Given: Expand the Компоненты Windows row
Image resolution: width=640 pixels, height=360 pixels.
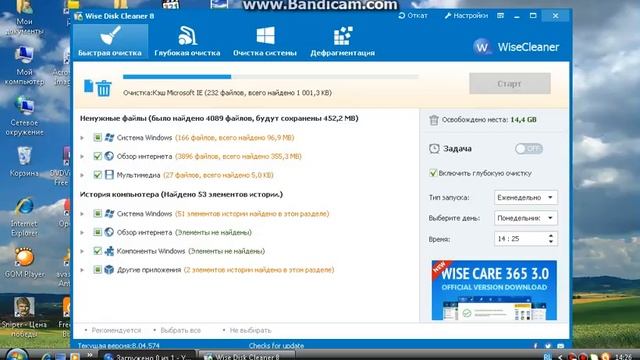Looking at the screenshot, I should pyautogui.click(x=82, y=251).
